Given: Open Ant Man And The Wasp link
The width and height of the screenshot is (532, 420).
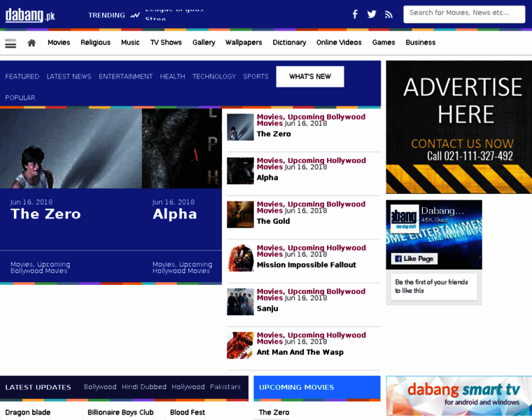Looking at the screenshot, I should coord(300,352).
